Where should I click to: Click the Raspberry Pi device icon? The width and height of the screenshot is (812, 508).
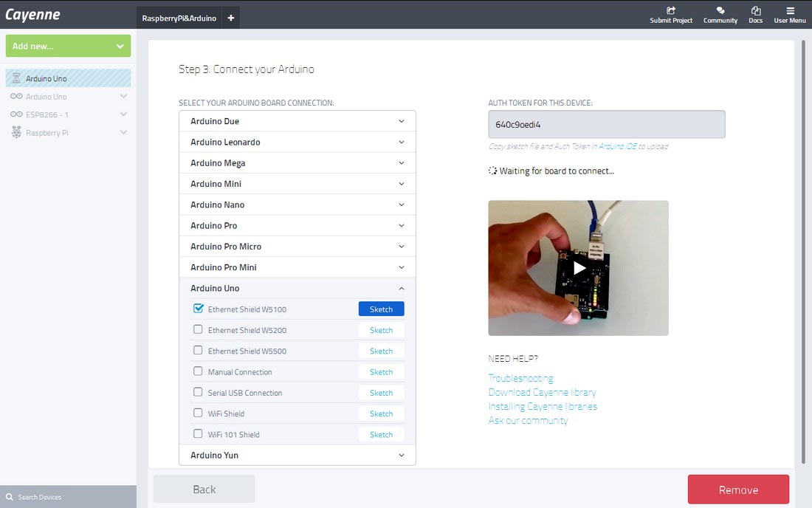point(16,133)
